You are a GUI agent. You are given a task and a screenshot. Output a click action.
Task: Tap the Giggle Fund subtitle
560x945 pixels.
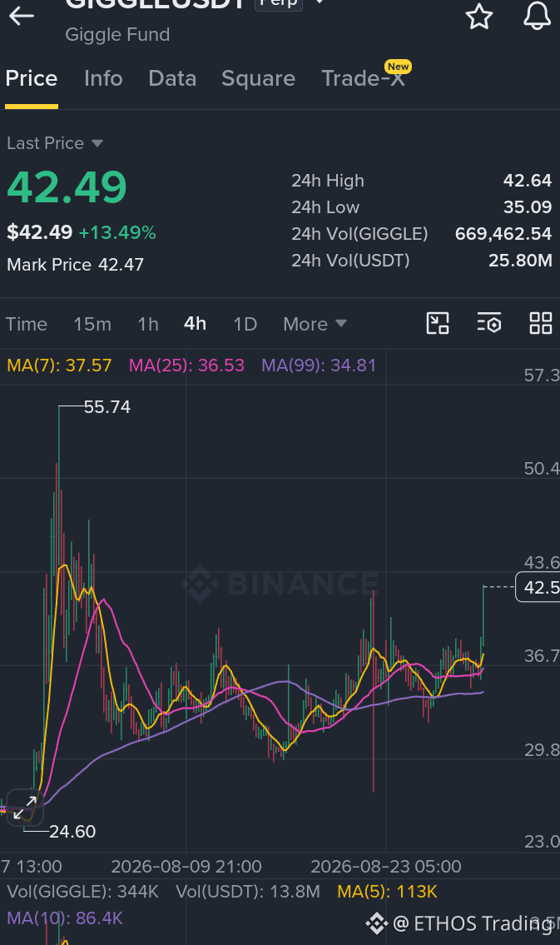point(117,35)
